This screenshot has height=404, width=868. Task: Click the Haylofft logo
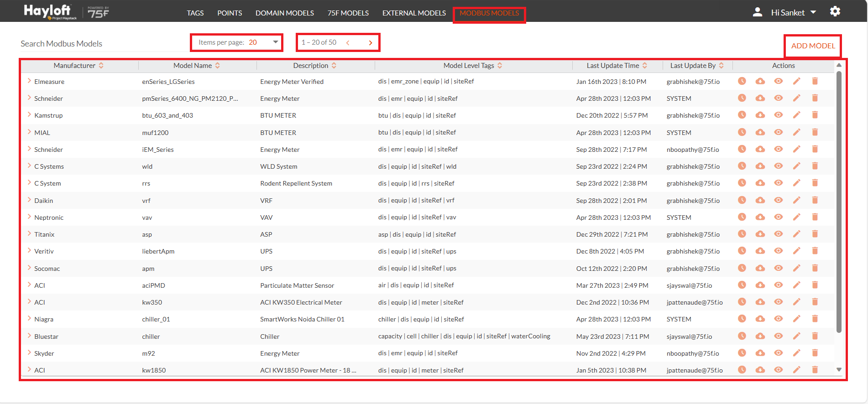point(50,11)
